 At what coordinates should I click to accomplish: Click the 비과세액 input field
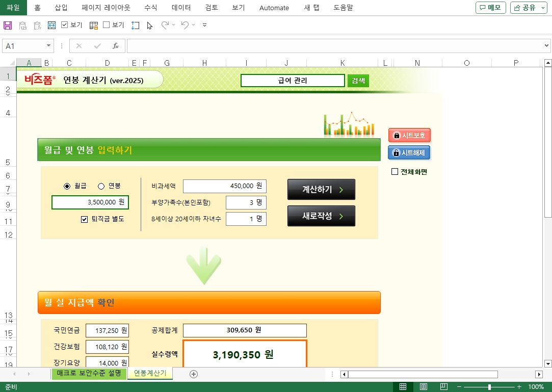[x=224, y=187]
